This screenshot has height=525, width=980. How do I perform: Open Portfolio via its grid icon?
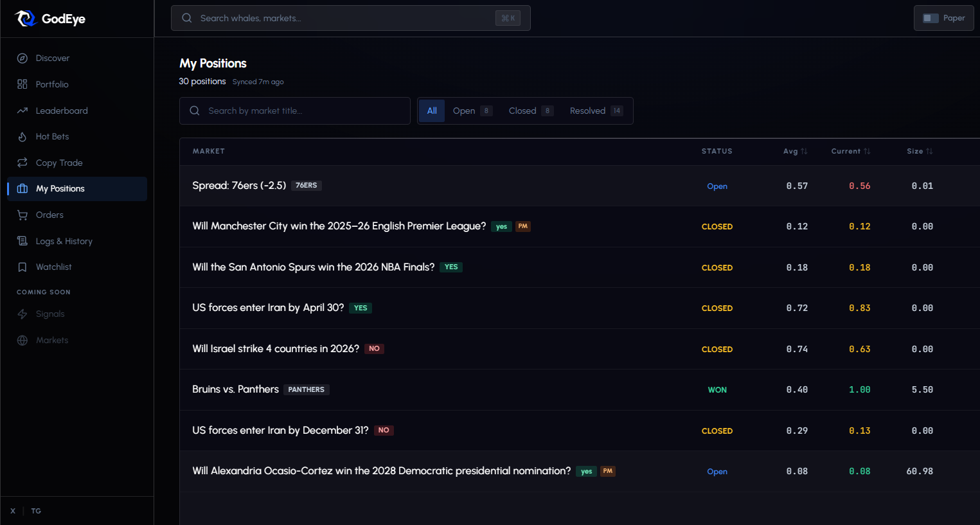point(22,84)
